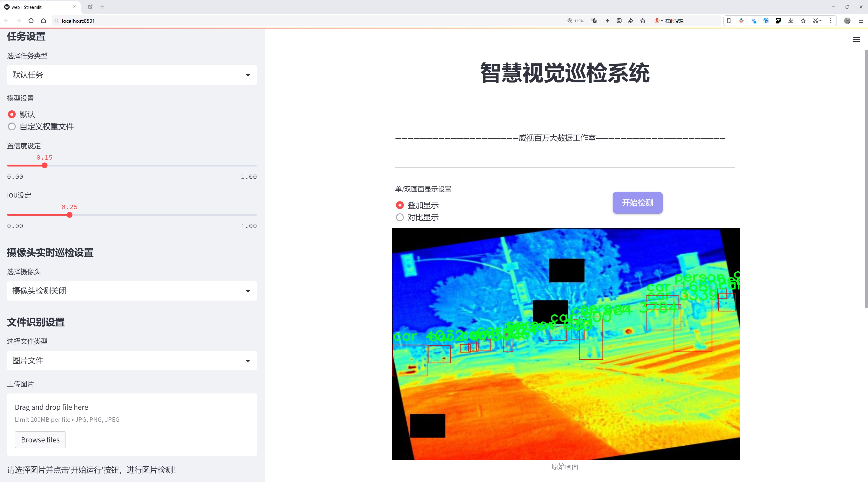Open the browser downloads icon
868x482 pixels.
pyautogui.click(x=791, y=21)
